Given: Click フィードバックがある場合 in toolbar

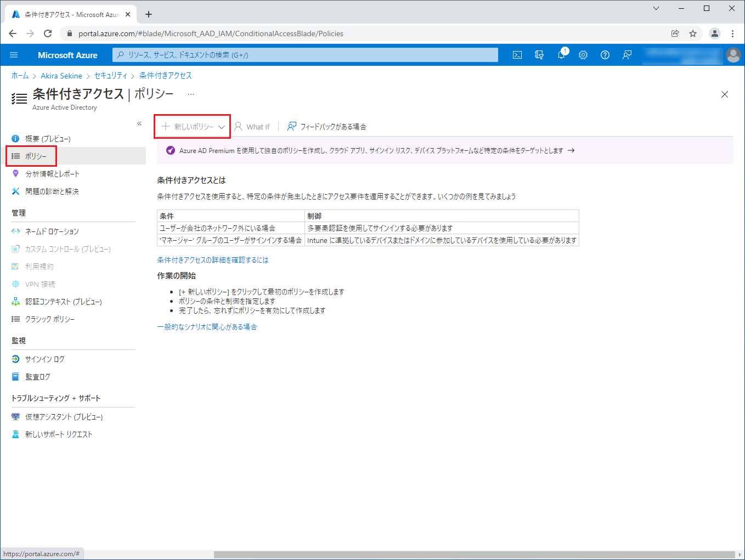Looking at the screenshot, I should tap(327, 127).
